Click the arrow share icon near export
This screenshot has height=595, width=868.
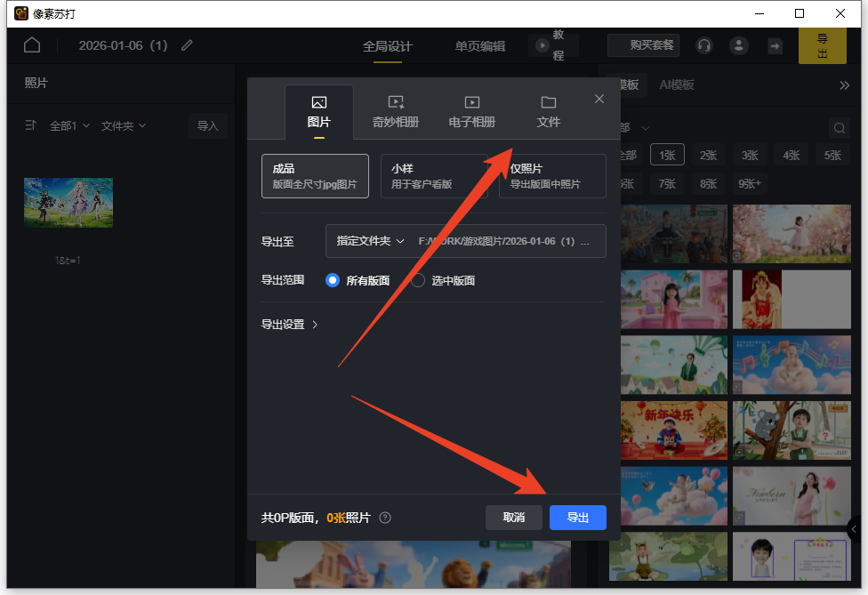pos(775,46)
